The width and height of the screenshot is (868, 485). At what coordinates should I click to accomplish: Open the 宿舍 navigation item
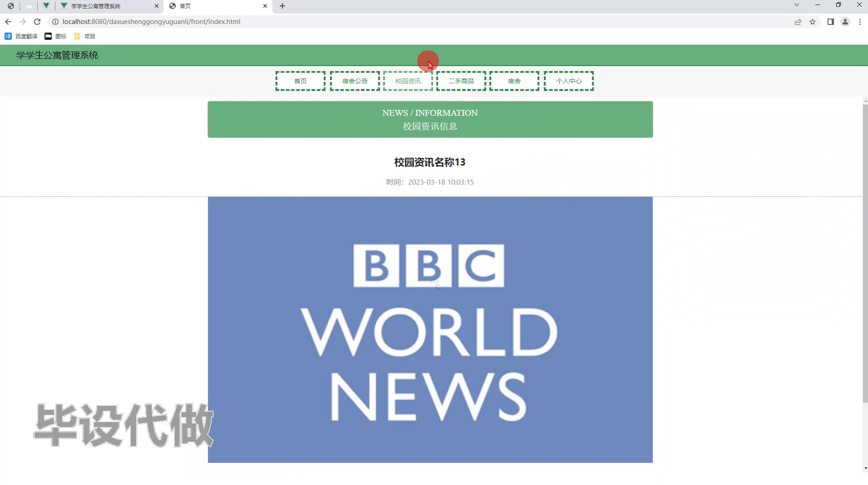(x=514, y=81)
